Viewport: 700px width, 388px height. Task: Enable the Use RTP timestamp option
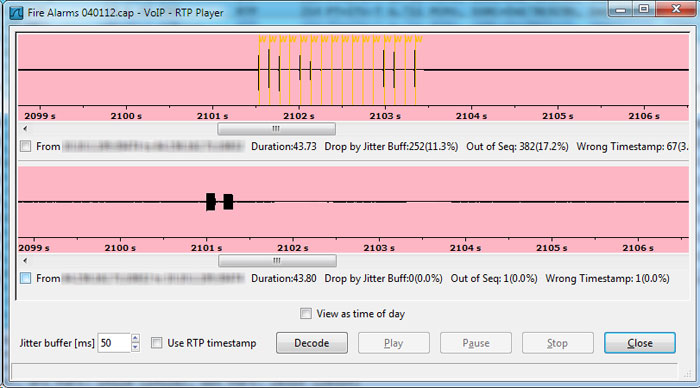pos(157,343)
